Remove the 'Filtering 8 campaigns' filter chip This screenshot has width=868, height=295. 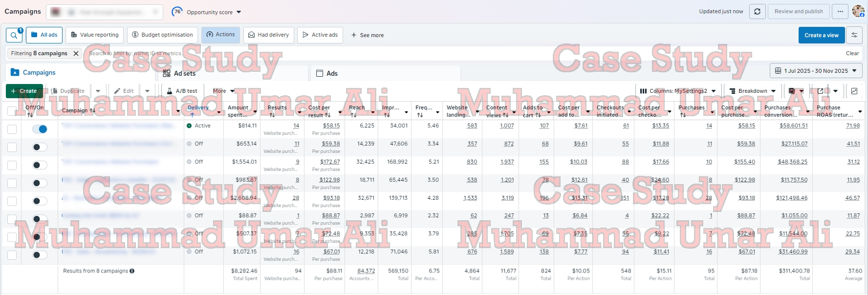pos(76,54)
